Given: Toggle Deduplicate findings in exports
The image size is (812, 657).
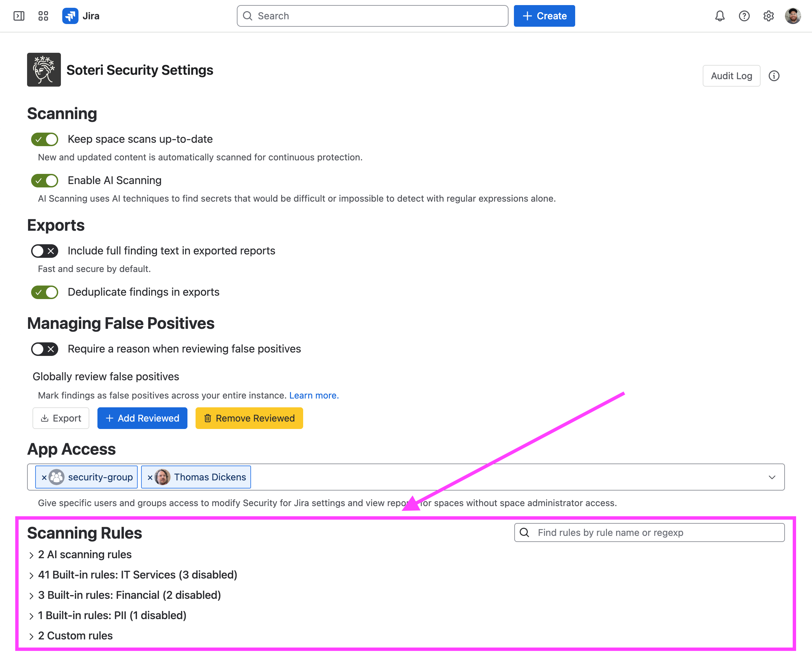Looking at the screenshot, I should [x=45, y=292].
